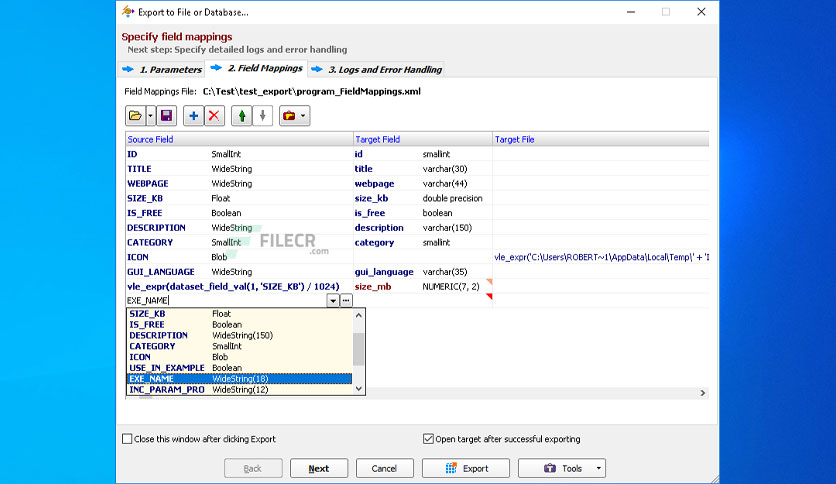Click the Cancel button
This screenshot has height=484, width=836.
384,468
